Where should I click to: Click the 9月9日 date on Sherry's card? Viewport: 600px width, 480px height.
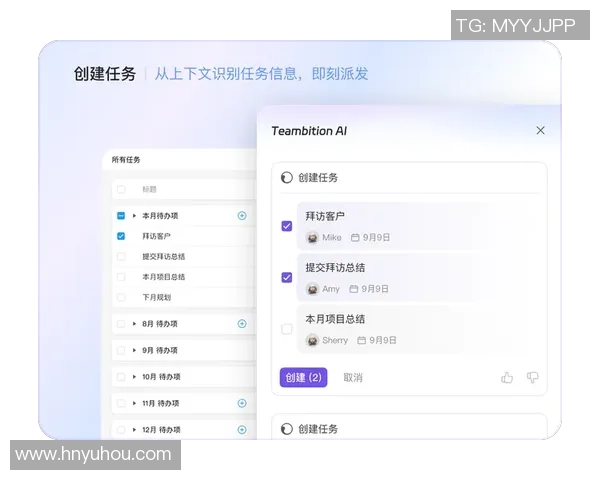tap(383, 340)
